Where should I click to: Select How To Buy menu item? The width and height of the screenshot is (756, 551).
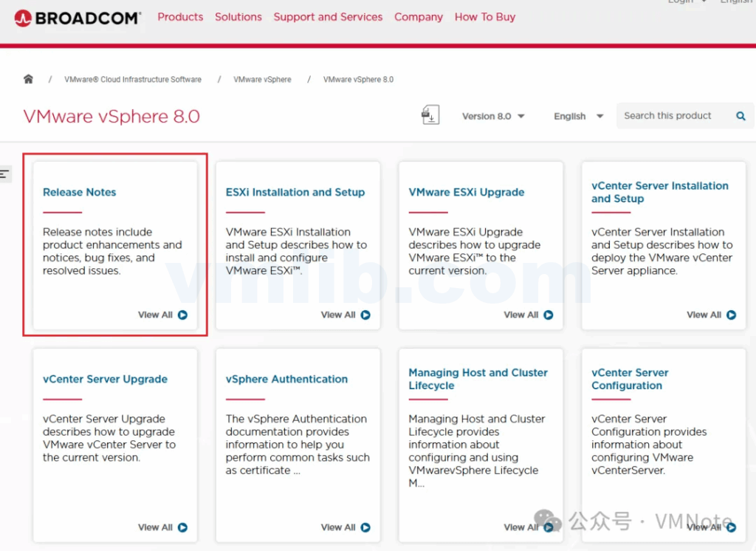[x=484, y=17]
